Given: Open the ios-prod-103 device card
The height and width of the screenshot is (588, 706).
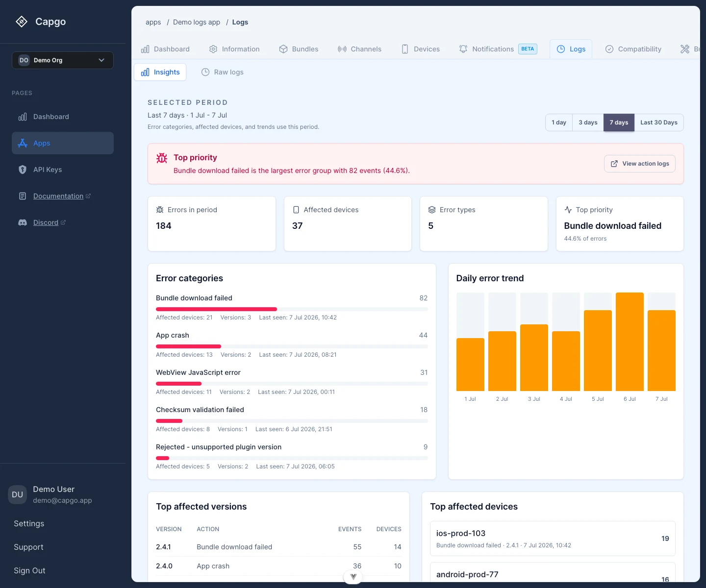Looking at the screenshot, I should click(x=553, y=539).
